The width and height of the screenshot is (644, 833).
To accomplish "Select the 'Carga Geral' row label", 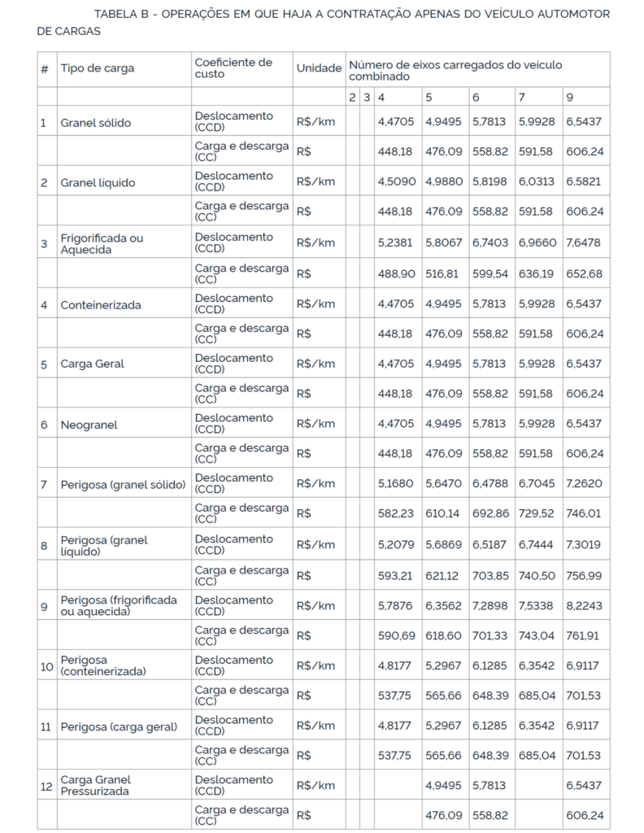I will coord(92,364).
